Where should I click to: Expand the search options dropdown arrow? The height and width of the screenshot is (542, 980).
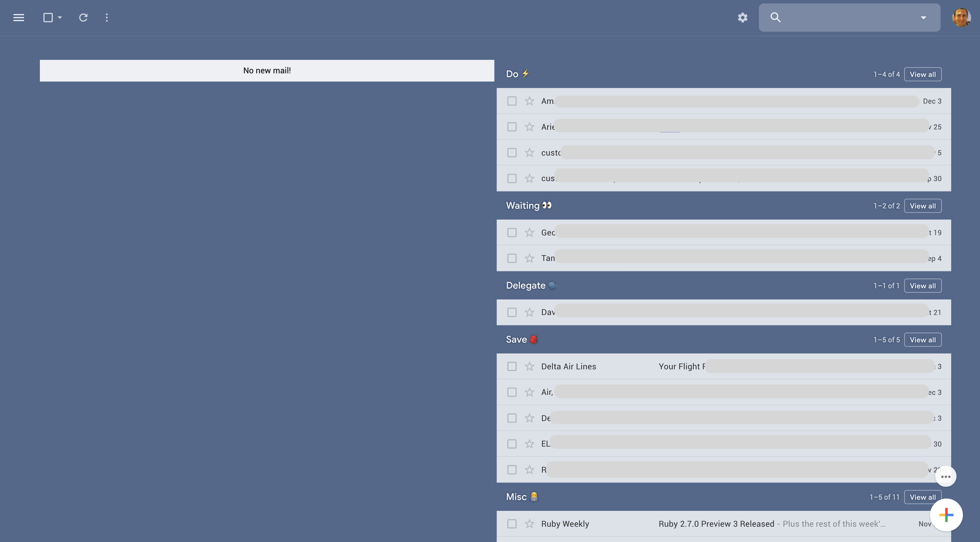pos(923,18)
